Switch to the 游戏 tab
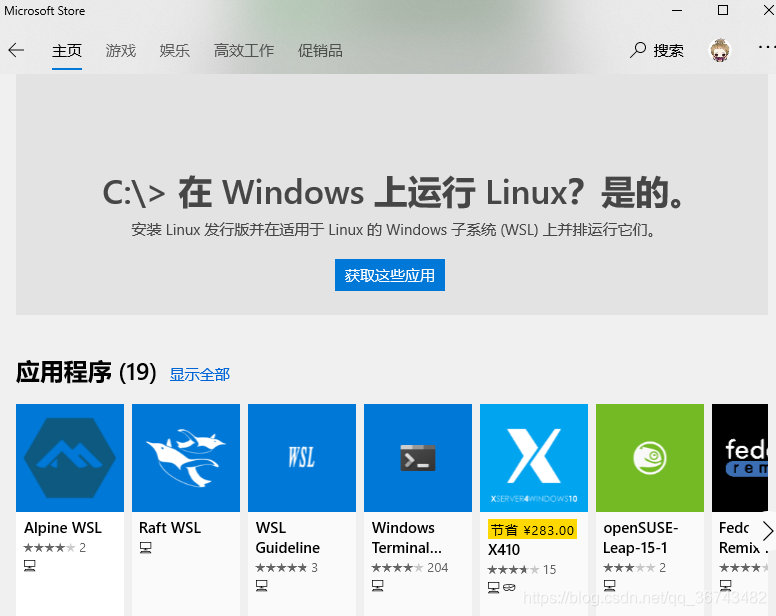The height and width of the screenshot is (616, 776). point(121,50)
